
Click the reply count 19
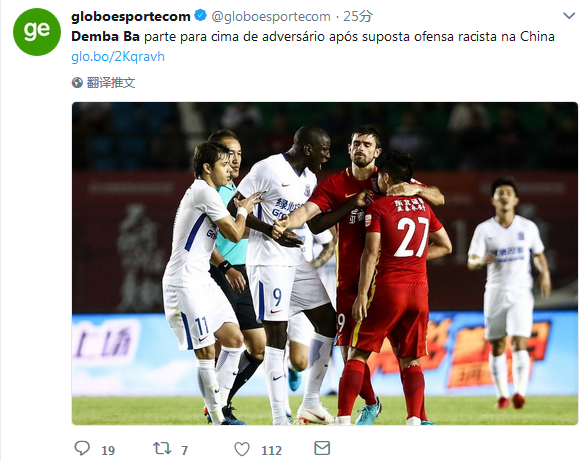[108, 450]
